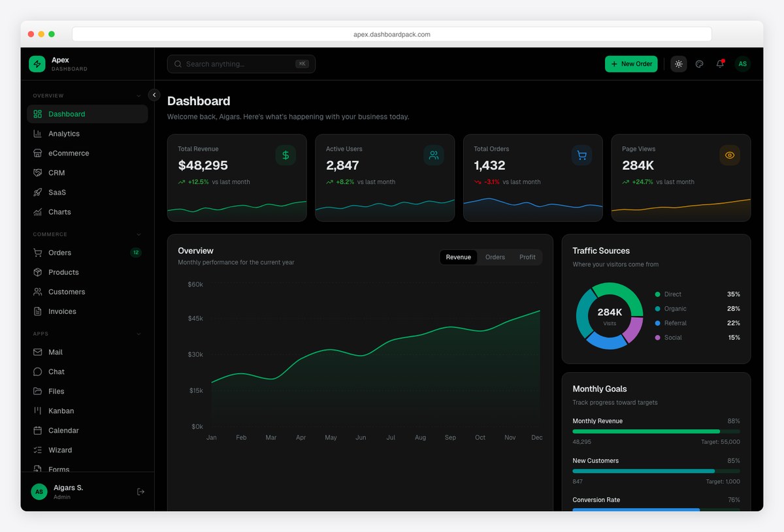Click the browser address bar URL
Image resolution: width=784 pixels, height=532 pixels.
point(392,35)
